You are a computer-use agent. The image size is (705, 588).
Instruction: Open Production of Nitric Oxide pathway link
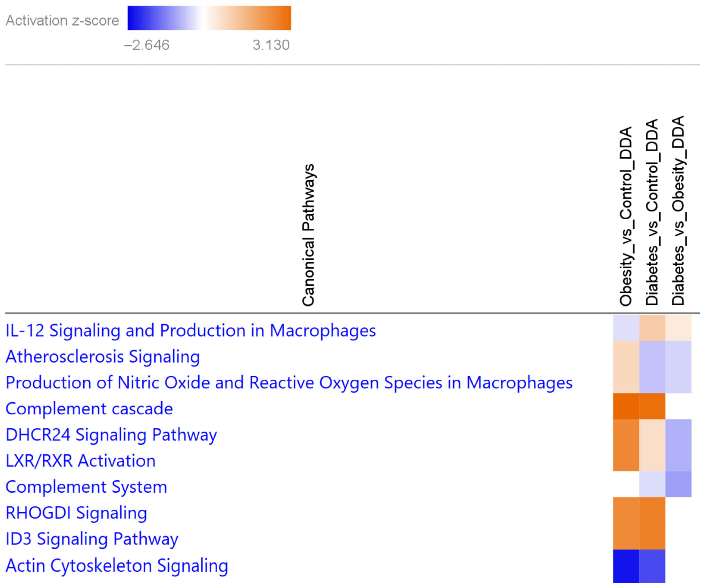pos(289,383)
